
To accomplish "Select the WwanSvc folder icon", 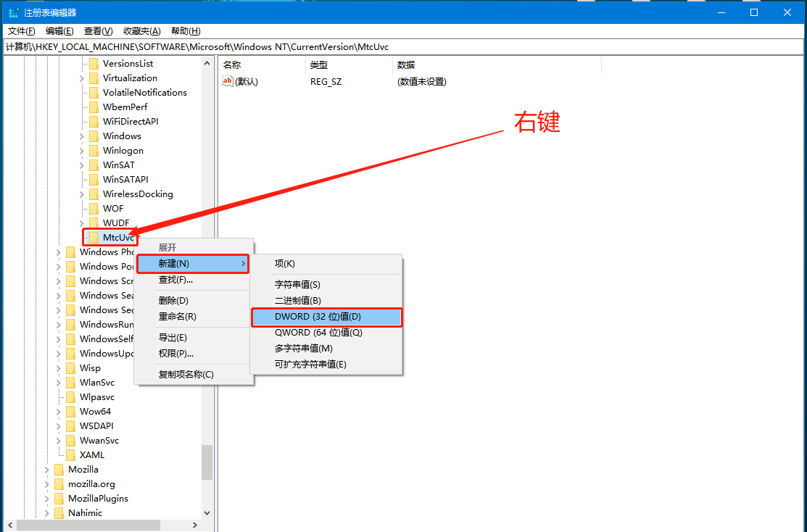I will tap(70, 440).
